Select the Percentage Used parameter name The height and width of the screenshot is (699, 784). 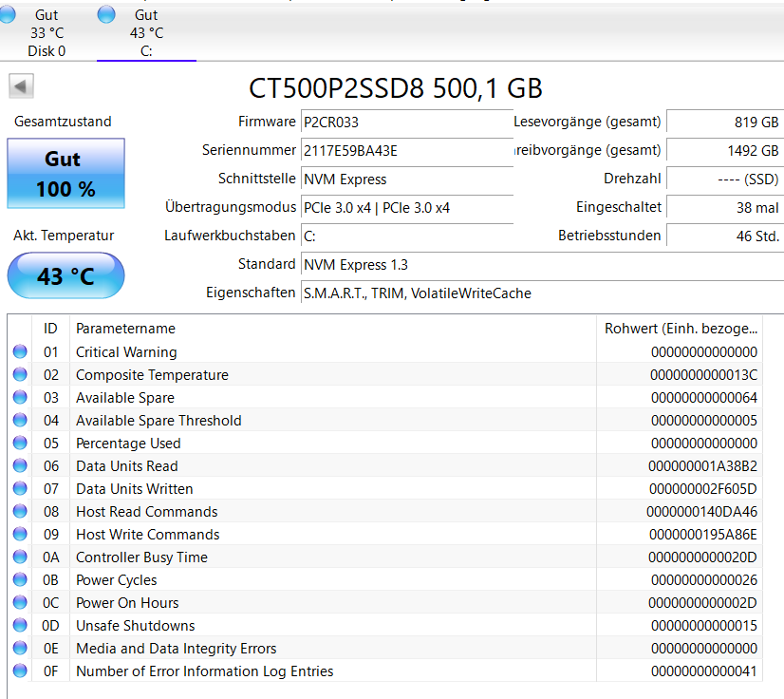128,444
